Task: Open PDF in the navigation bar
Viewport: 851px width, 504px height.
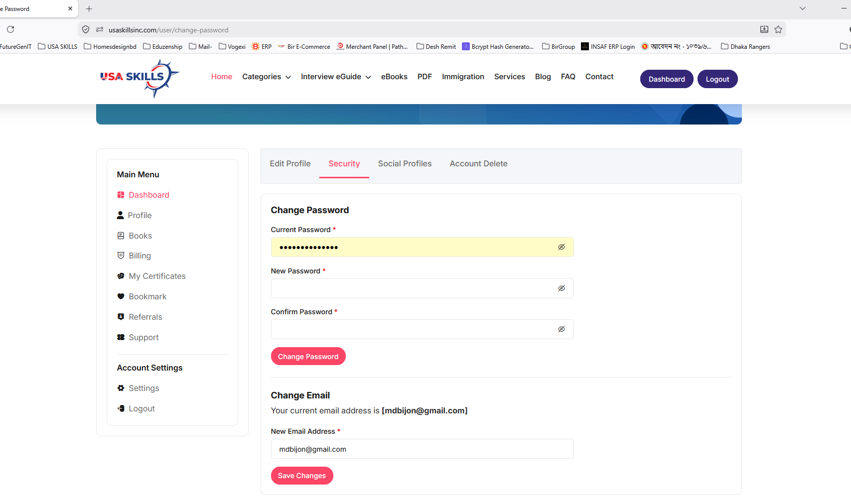Action: click(x=425, y=77)
